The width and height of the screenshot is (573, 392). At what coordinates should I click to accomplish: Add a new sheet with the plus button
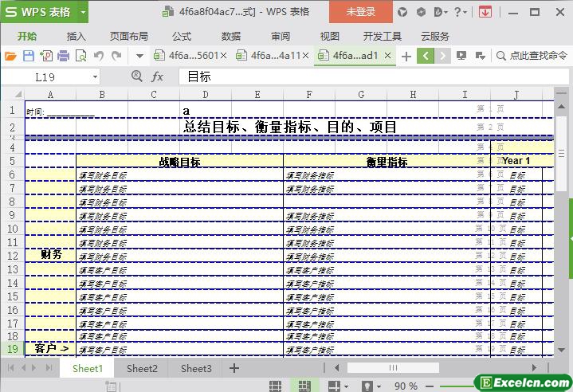(x=234, y=368)
